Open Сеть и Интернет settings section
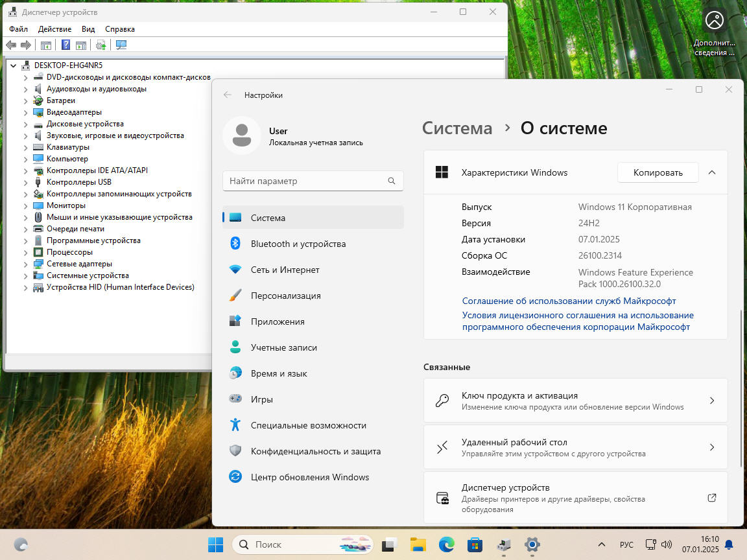The width and height of the screenshot is (747, 560). coord(285,270)
